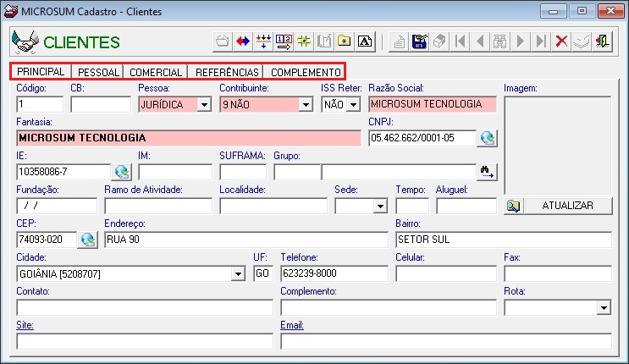This screenshot has height=364, width=629.
Task: Click the open basket icon in toolbar
Action: coord(223,41)
